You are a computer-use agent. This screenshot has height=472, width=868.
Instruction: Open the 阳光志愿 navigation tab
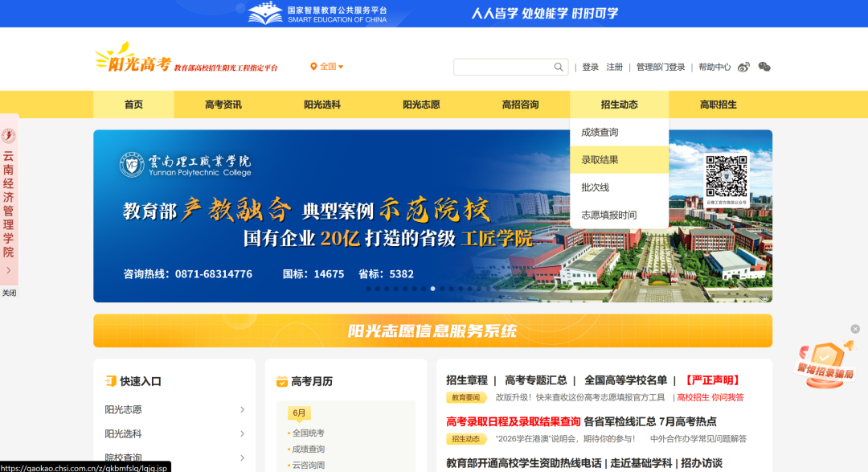point(421,105)
